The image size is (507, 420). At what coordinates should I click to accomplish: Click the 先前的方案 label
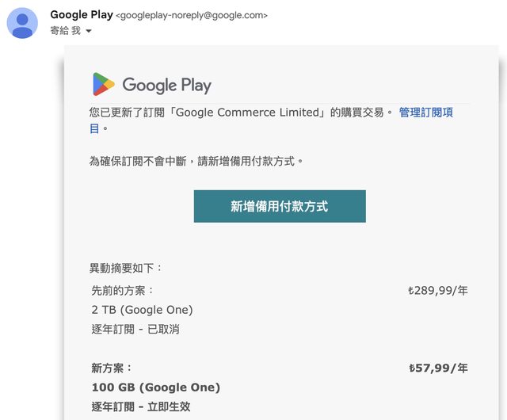tap(123, 290)
